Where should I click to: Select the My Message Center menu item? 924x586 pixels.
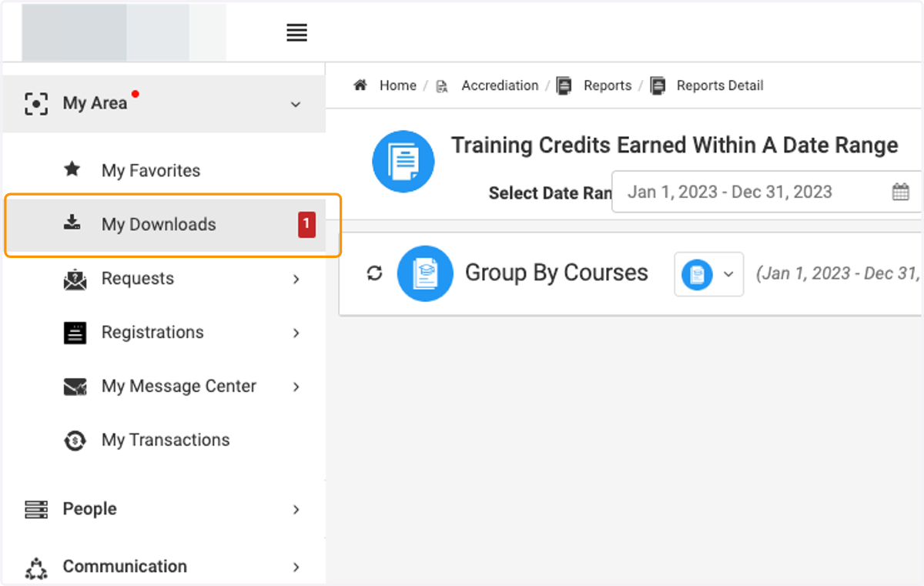[179, 386]
